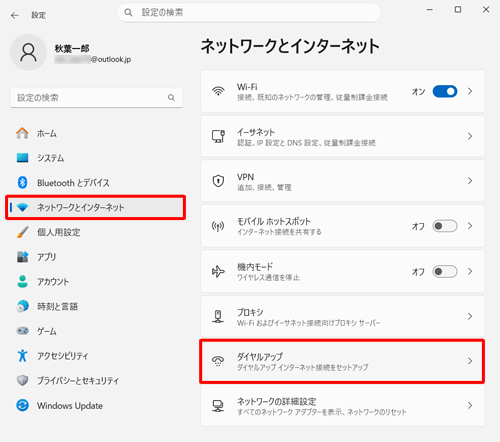
Task: Click the Gaming controller icon in the sidebar
Action: pyautogui.click(x=22, y=331)
